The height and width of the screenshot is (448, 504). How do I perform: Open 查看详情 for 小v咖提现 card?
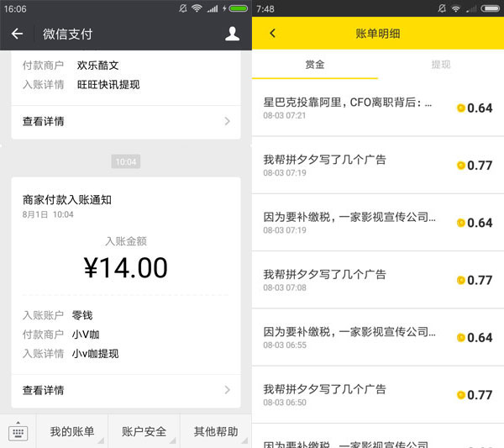[126, 390]
